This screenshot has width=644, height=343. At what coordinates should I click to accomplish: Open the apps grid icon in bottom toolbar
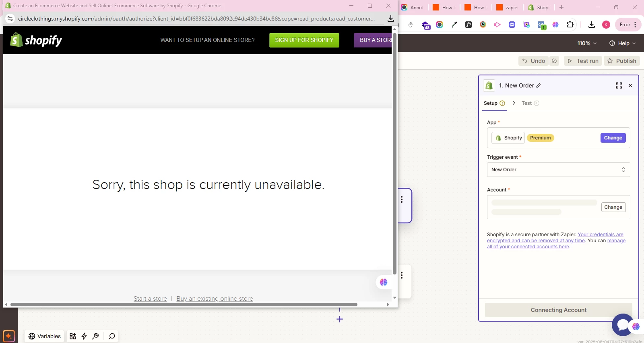(x=73, y=336)
